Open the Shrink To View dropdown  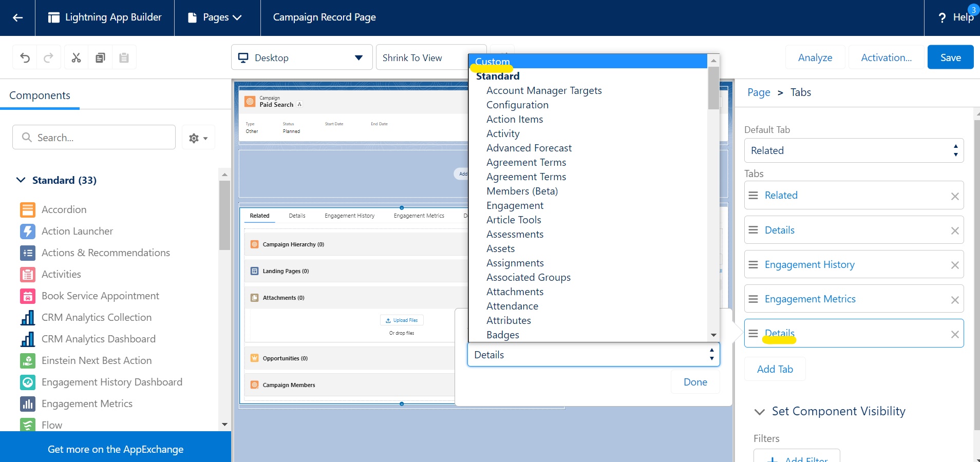422,57
